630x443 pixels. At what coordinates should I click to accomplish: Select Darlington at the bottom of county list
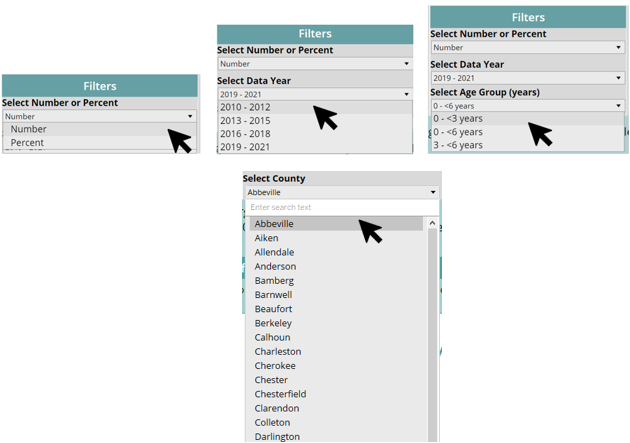coord(277,437)
